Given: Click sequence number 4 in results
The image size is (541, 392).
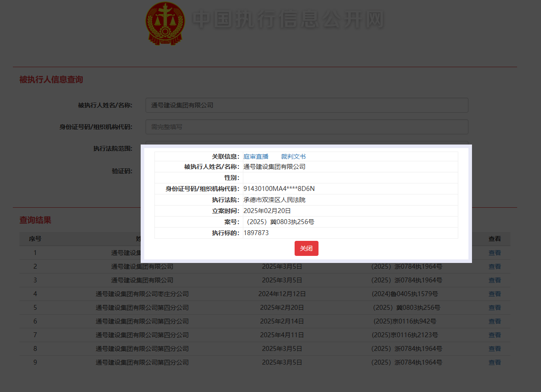Looking at the screenshot, I should 35,294.
